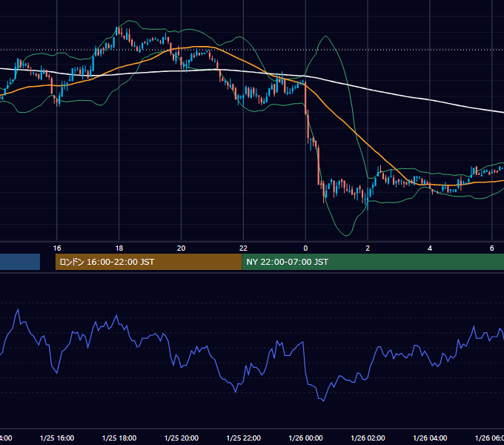Select the ロンドン 16:00-22:00 JST session bar
This screenshot has height=445, width=504.
pos(148,262)
